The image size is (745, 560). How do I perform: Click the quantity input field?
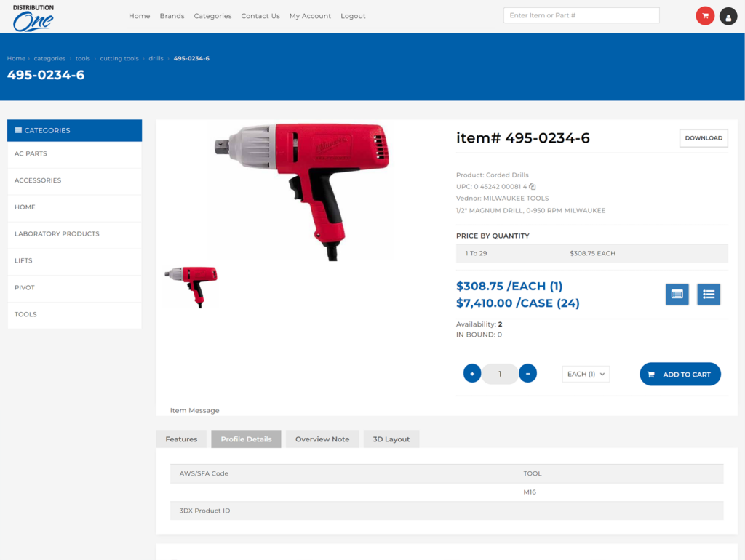tap(500, 374)
